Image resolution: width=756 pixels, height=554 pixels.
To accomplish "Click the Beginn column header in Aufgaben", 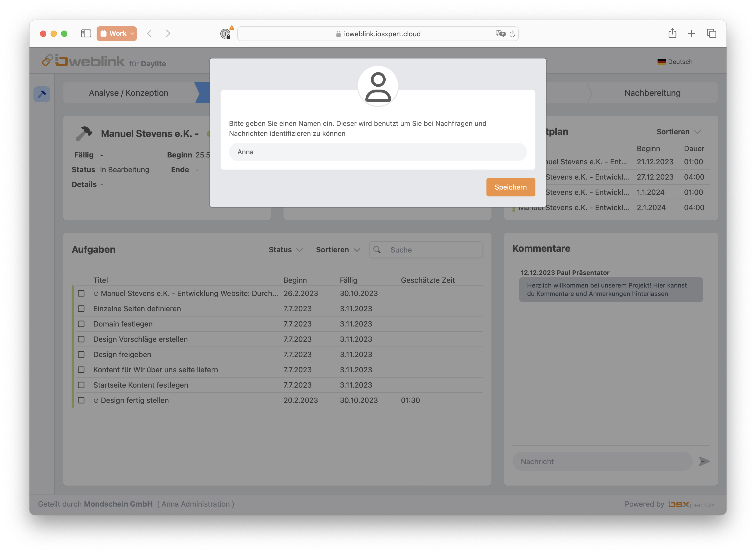I will coord(295,280).
